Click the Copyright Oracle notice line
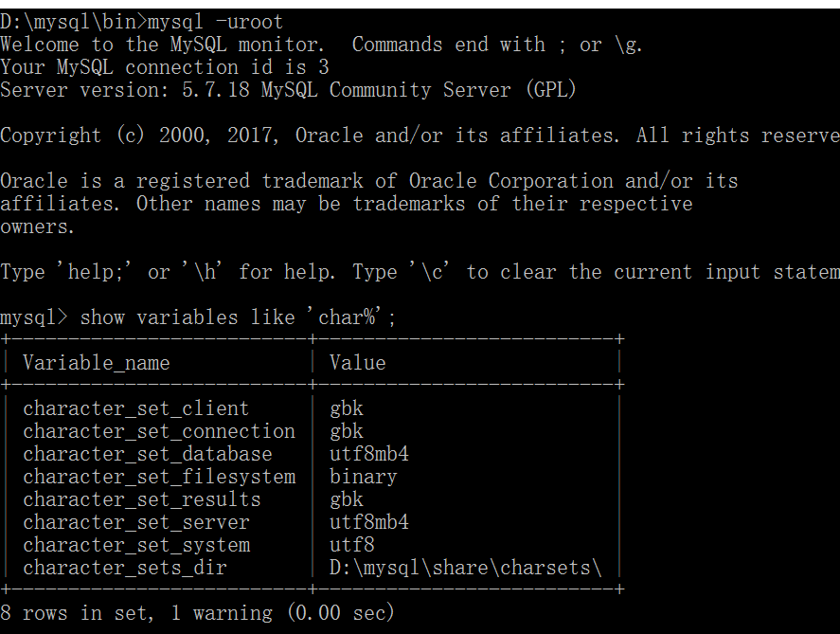840x634 pixels. (x=417, y=136)
